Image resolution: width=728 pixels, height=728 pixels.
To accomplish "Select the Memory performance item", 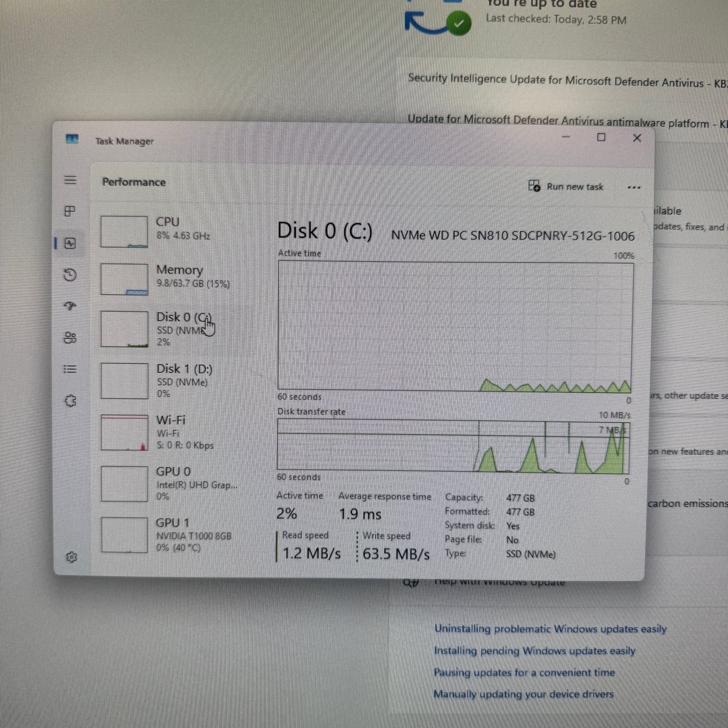I will point(171,279).
